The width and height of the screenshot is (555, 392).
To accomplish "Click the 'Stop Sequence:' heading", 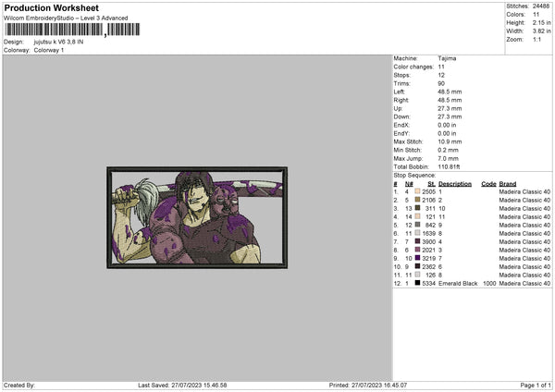I will click(x=414, y=175).
